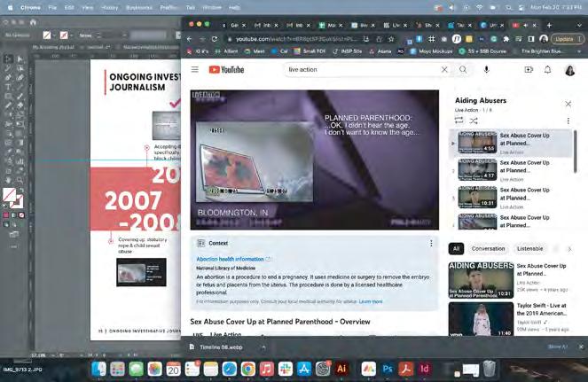This screenshot has width=588, height=382.
Task: Select the Listenable filter chip
Action: [x=529, y=248]
